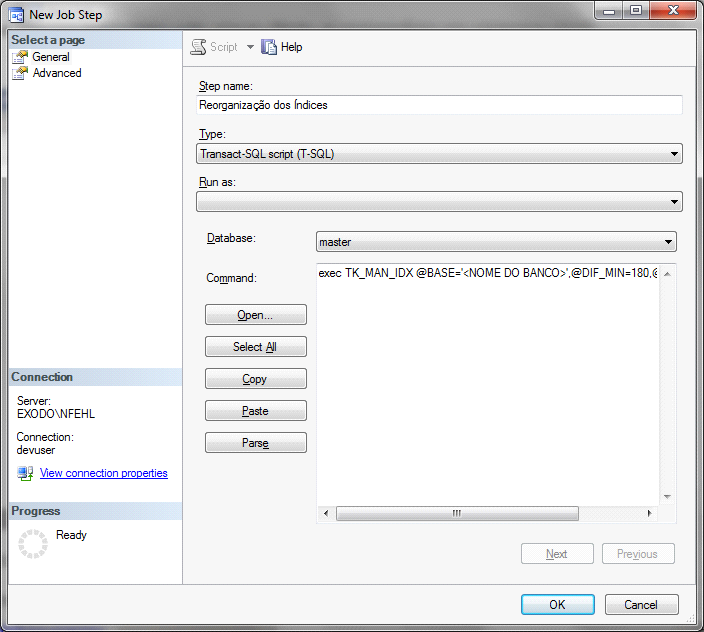Click the Open... button
The height and width of the screenshot is (632, 704).
click(x=255, y=315)
